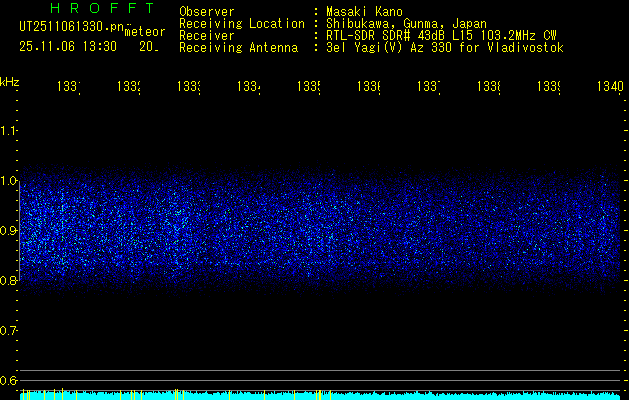Click the 1.0 frequency axis label

pos(9,181)
